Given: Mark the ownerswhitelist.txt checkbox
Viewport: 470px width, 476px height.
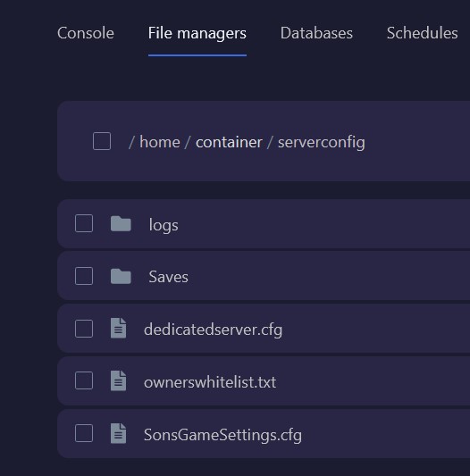Looking at the screenshot, I should pos(84,380).
